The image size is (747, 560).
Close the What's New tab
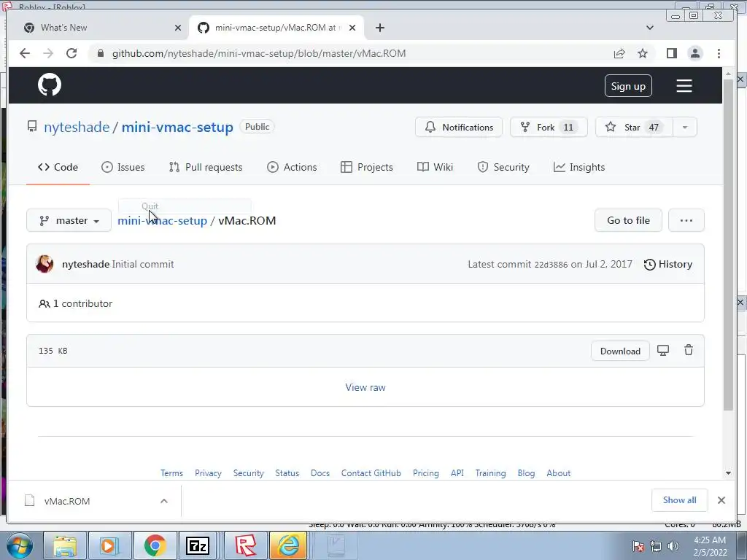click(x=178, y=28)
